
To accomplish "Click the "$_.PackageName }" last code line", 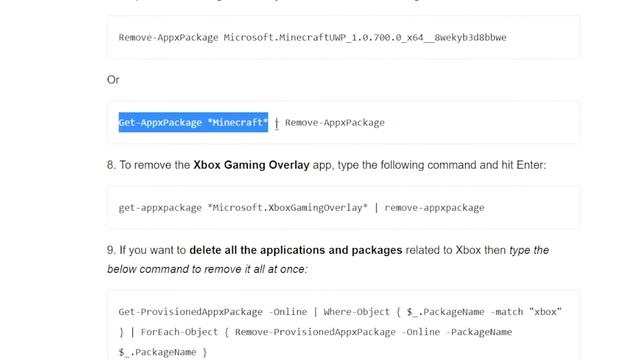I will (x=163, y=352).
